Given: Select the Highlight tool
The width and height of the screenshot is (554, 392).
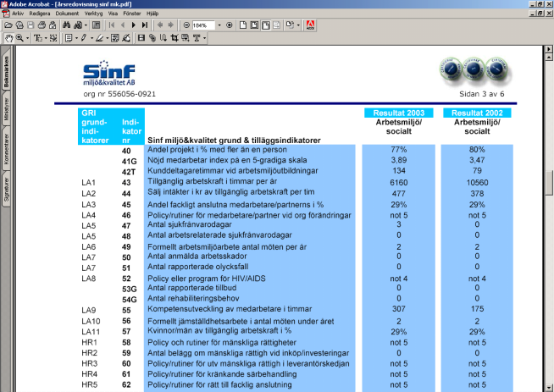Looking at the screenshot, I should 99,38.
